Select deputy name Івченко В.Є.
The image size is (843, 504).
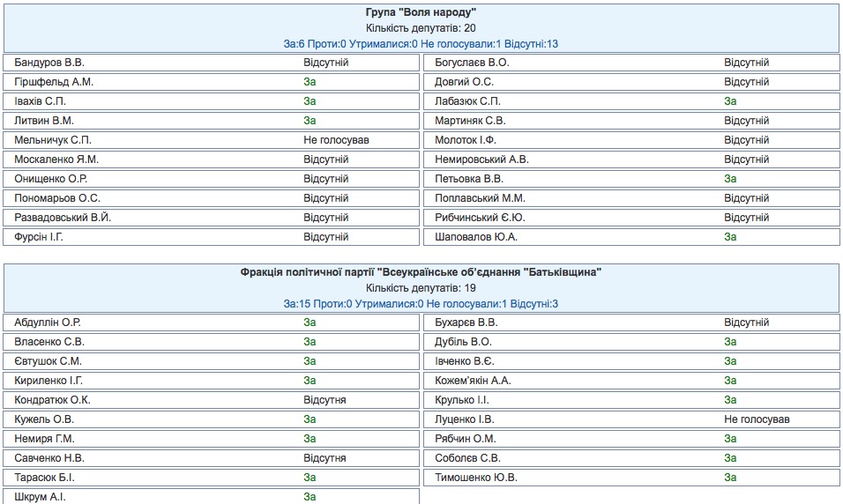(x=465, y=361)
